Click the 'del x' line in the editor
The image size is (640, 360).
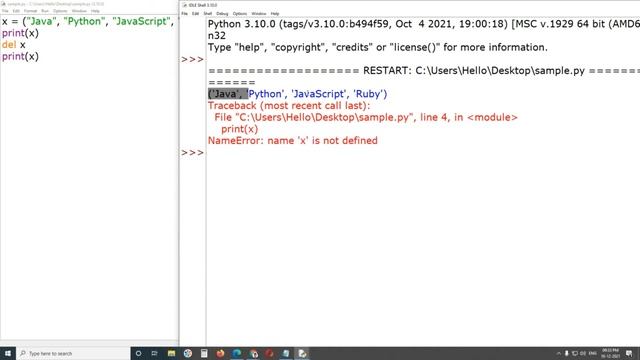pos(13,45)
